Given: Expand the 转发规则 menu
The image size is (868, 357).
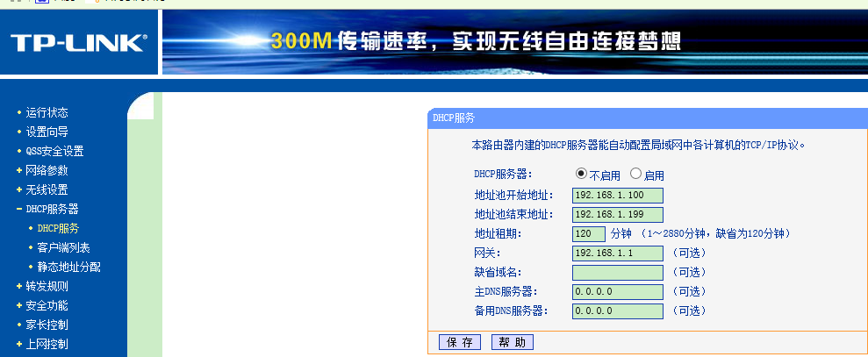Looking at the screenshot, I should point(47,286).
